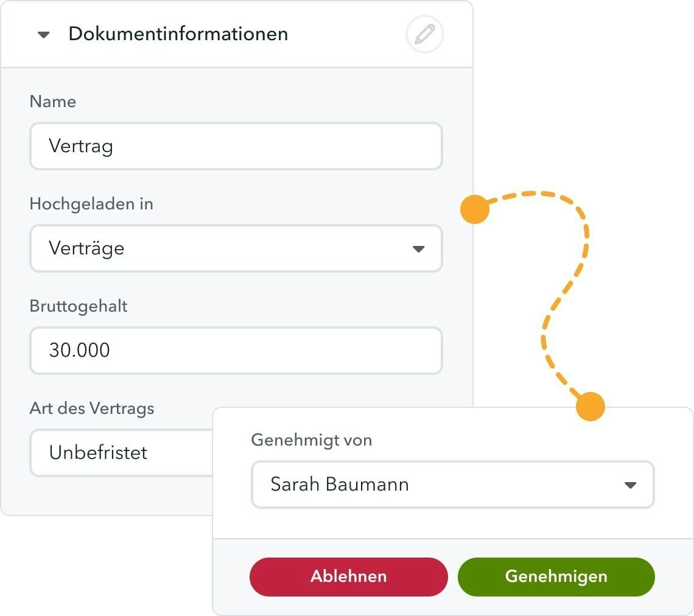This screenshot has height=616, width=694.
Task: Click the Bruttogehalt field showing 30.000
Action: [x=236, y=351]
